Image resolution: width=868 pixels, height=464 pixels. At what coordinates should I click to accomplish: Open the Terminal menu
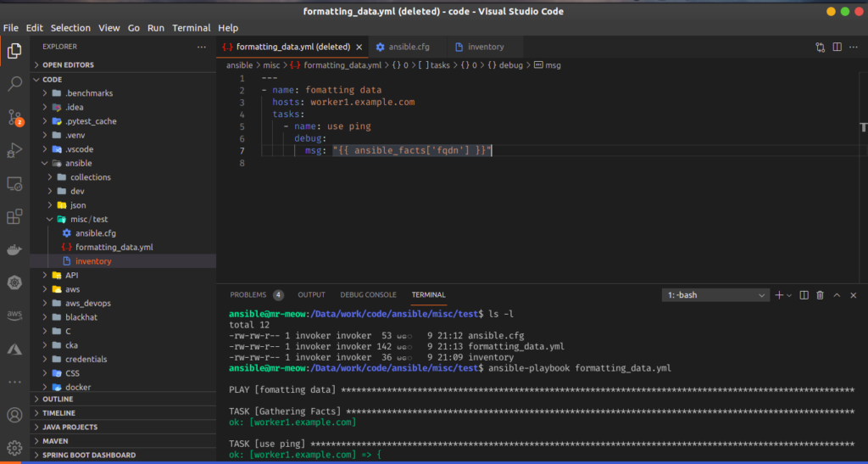point(192,28)
